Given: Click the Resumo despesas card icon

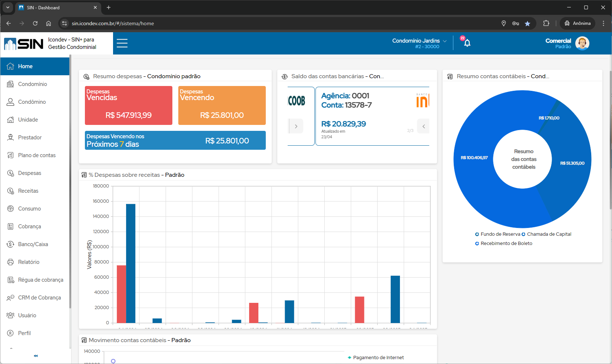Looking at the screenshot, I should tap(86, 77).
